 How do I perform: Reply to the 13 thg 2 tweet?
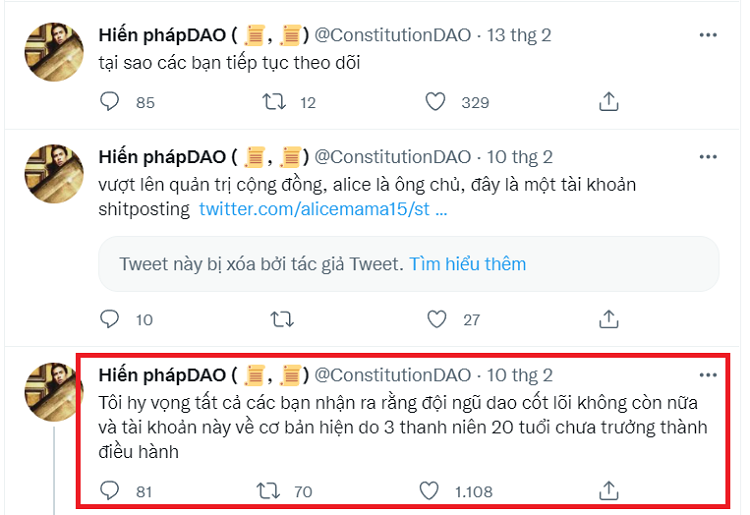pyautogui.click(x=111, y=102)
